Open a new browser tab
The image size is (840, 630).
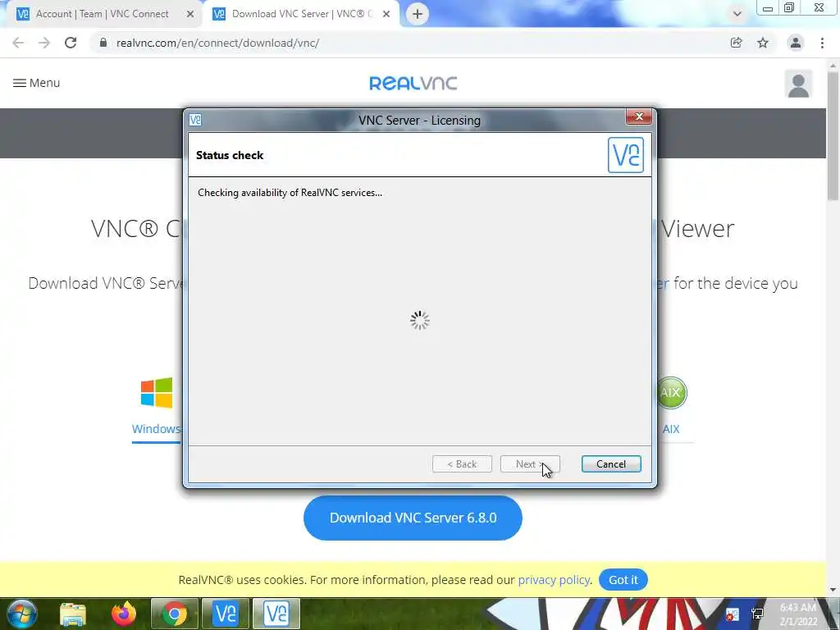click(x=418, y=14)
